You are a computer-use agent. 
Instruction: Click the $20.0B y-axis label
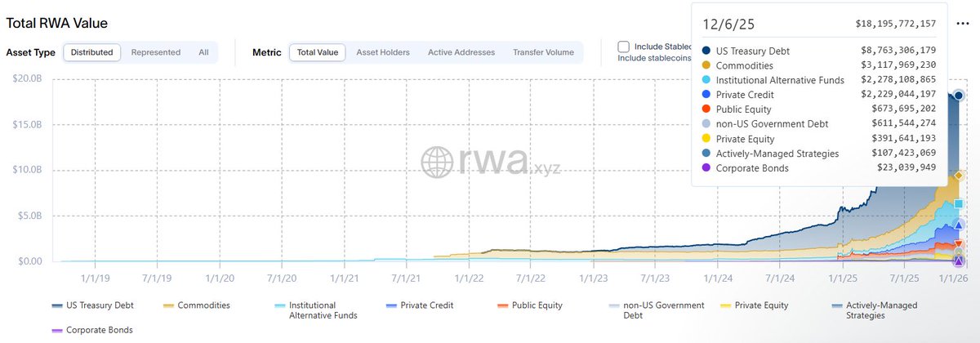coord(29,78)
